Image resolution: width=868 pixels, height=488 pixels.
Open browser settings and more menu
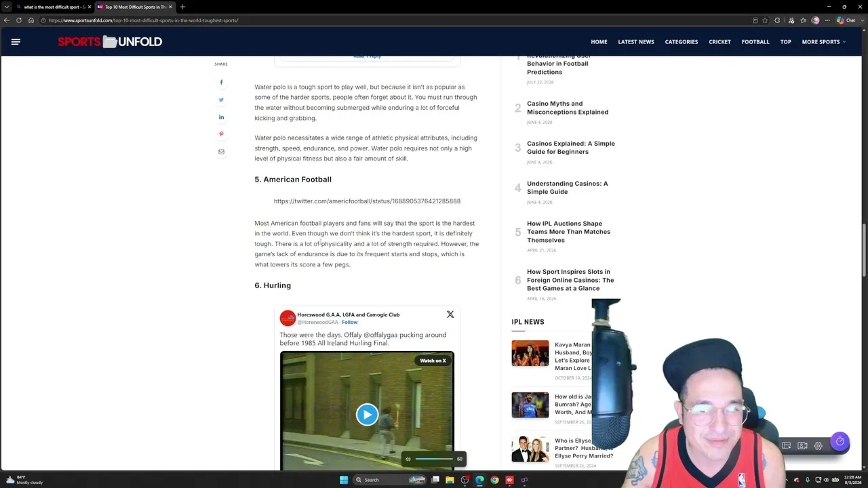tap(828, 20)
